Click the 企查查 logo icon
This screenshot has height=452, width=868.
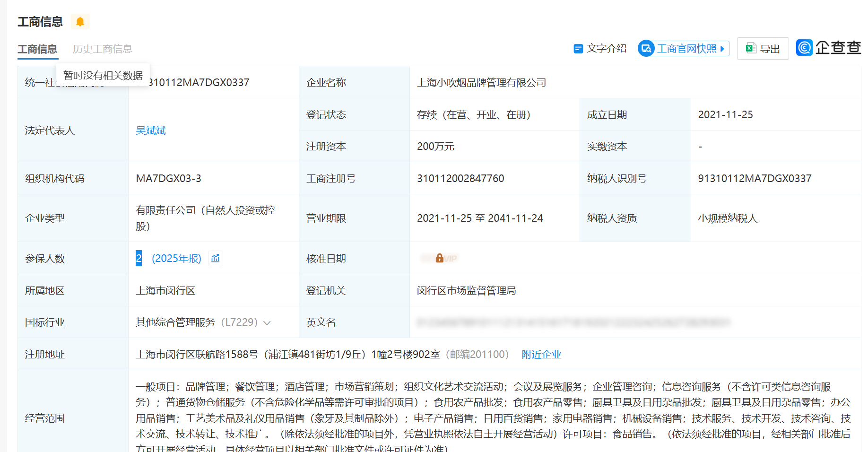[x=804, y=48]
